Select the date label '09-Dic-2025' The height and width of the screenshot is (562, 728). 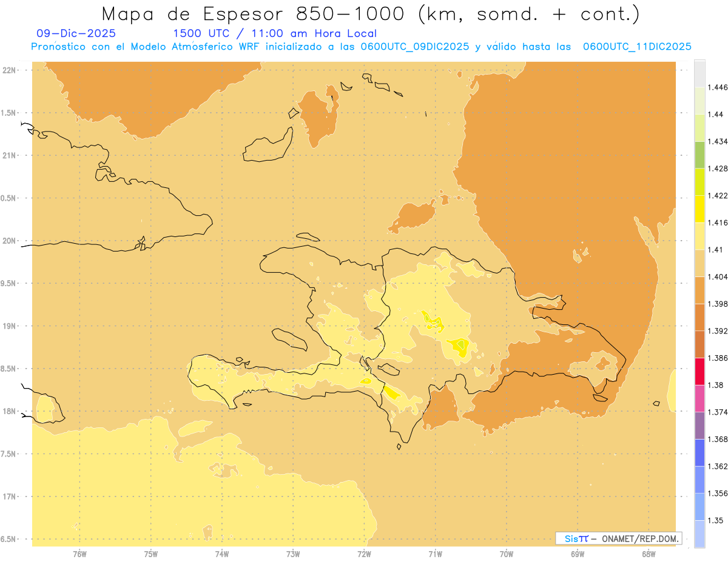click(76, 33)
